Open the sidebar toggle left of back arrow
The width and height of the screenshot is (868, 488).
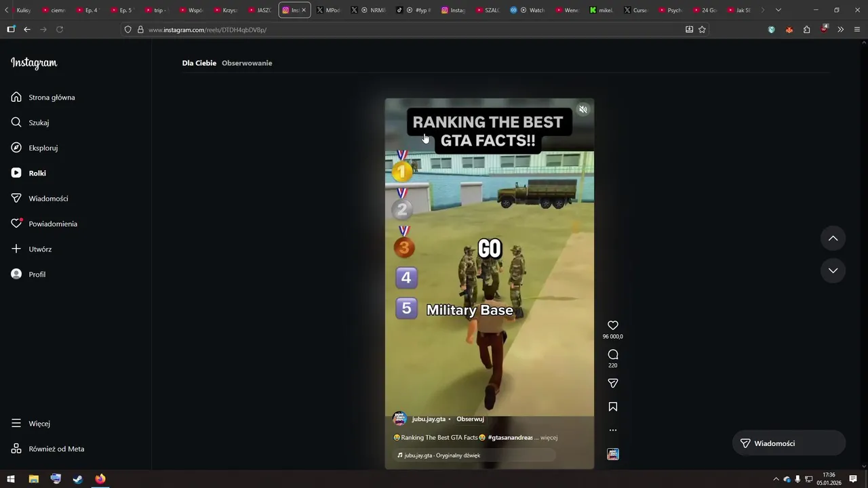[x=11, y=29]
